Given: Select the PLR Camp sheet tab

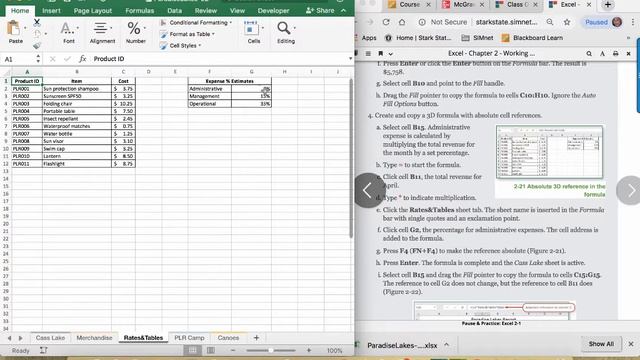Looking at the screenshot, I should (189, 338).
